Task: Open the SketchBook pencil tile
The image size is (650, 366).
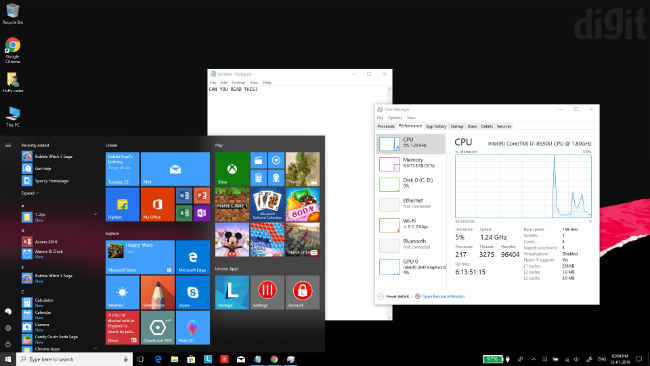Action: pyautogui.click(x=158, y=293)
